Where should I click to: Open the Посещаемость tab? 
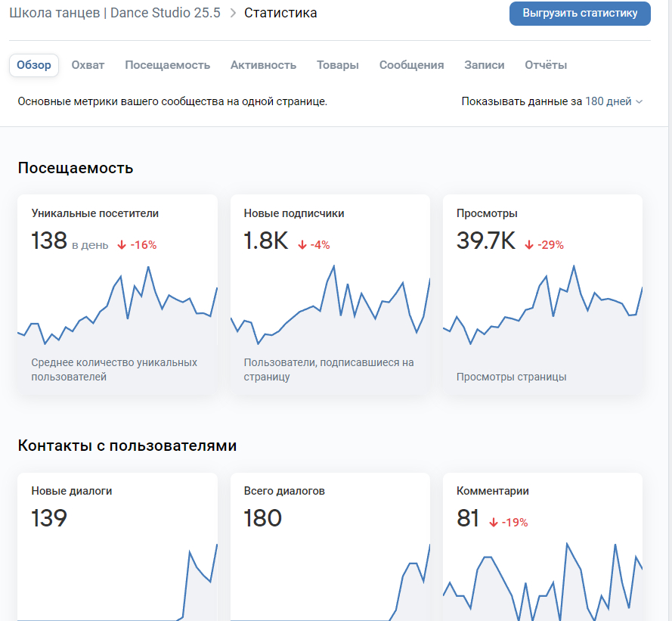click(167, 65)
